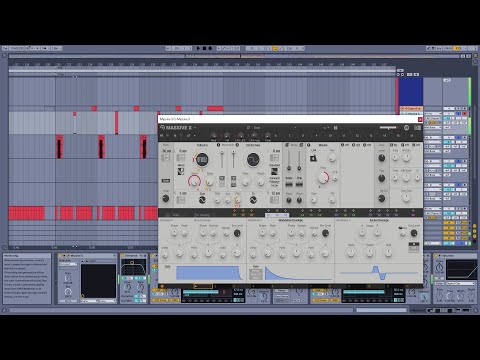Open oscillator 2 wavetable display
The height and width of the screenshot is (360, 480).
pyautogui.click(x=253, y=160)
